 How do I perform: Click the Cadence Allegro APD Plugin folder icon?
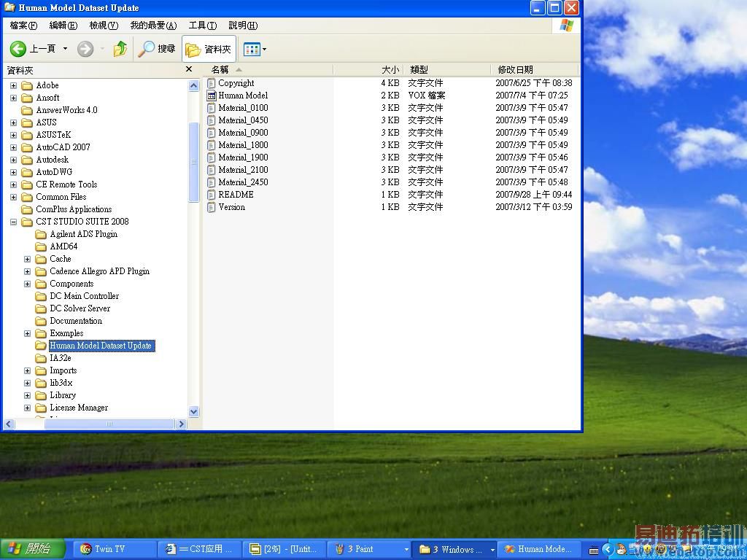pyautogui.click(x=41, y=271)
